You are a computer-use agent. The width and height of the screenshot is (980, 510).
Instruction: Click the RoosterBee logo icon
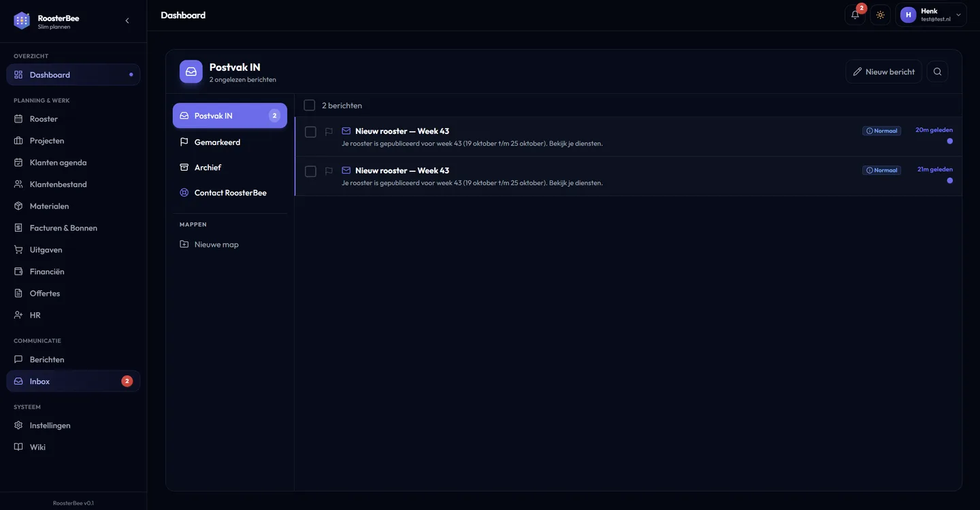(x=22, y=20)
